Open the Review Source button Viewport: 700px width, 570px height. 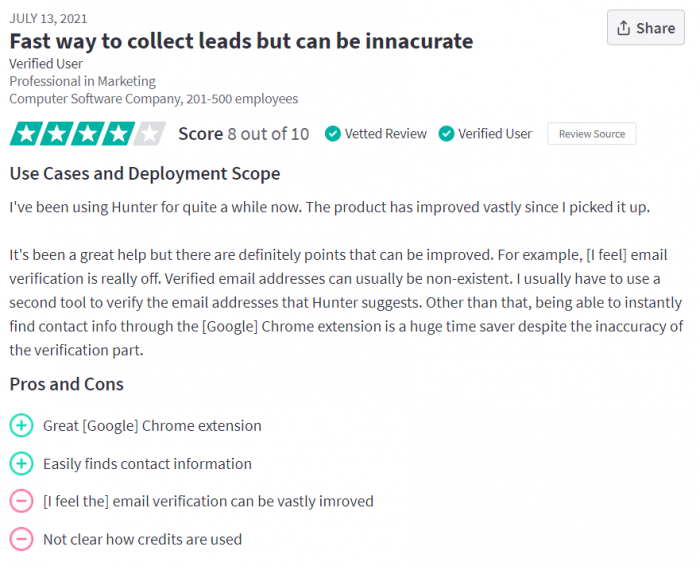click(591, 134)
